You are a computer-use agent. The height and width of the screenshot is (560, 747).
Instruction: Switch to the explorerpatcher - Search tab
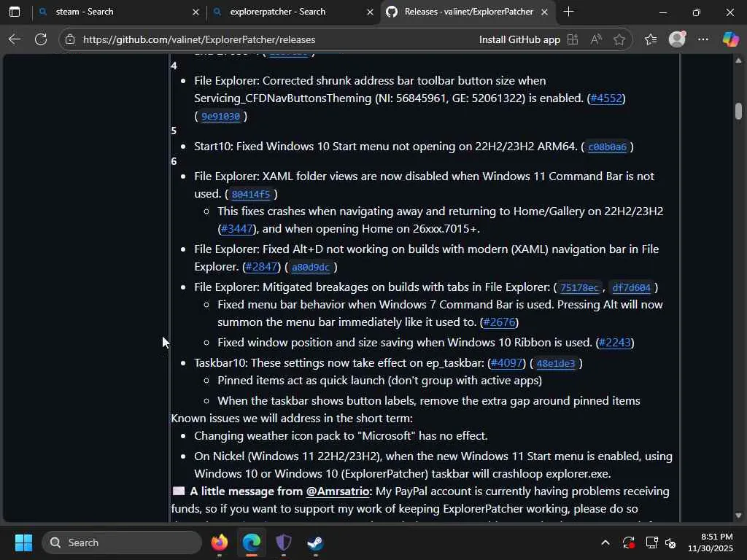click(x=292, y=12)
